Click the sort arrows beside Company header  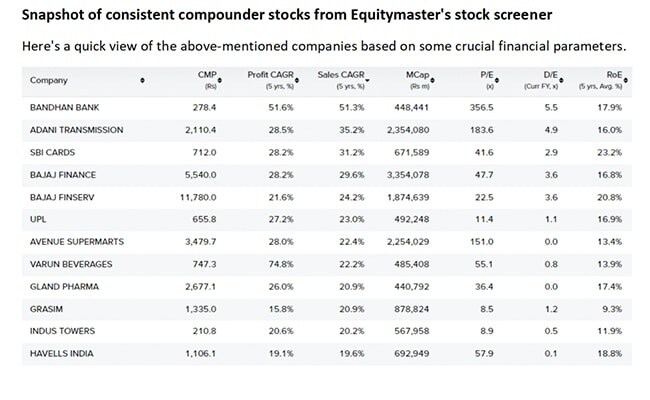[x=142, y=80]
